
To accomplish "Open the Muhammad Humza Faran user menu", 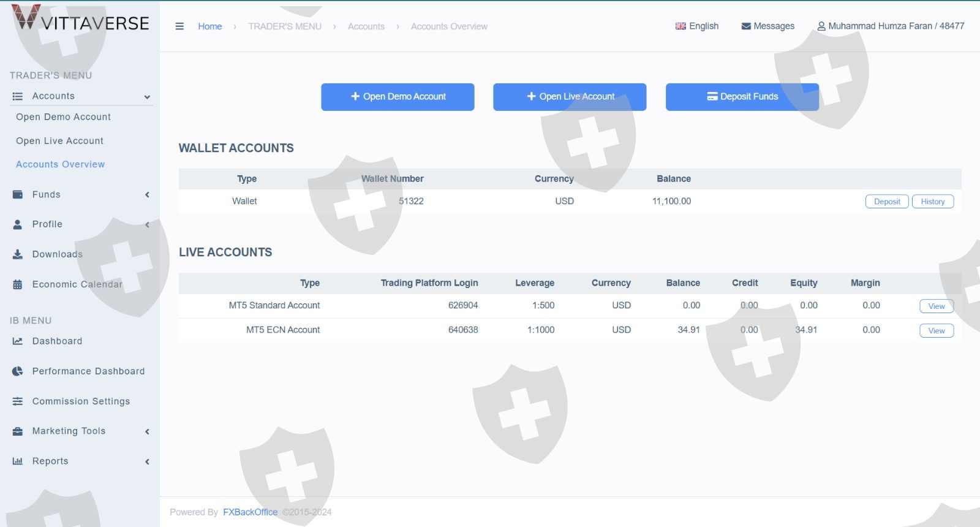I will [x=891, y=26].
